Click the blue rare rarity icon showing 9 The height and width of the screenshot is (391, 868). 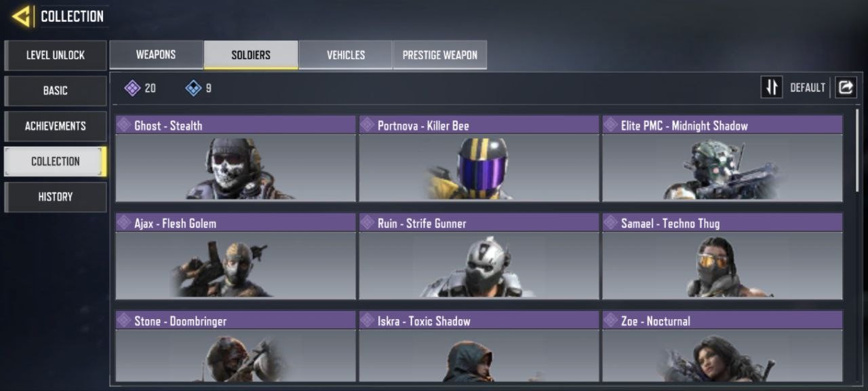pyautogui.click(x=193, y=88)
